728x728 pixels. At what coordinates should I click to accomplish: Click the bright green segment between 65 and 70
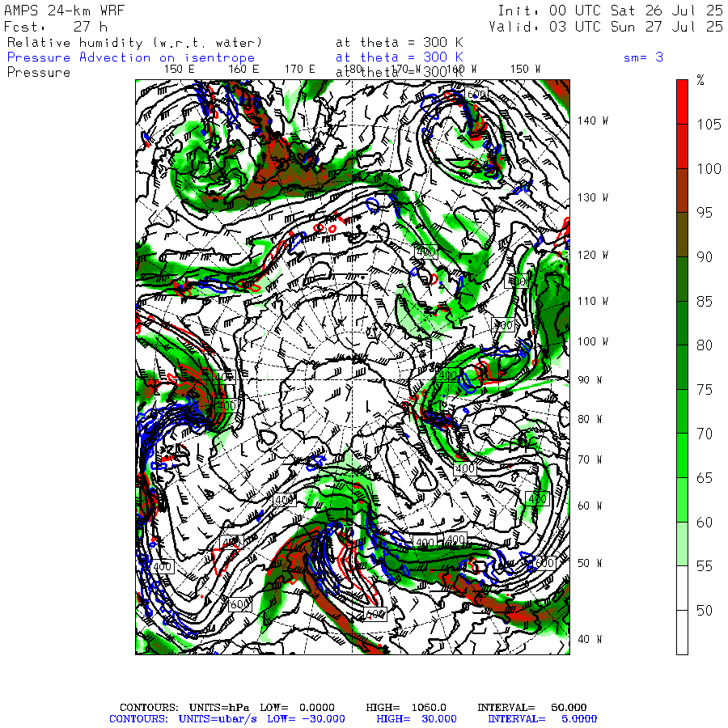(682, 455)
